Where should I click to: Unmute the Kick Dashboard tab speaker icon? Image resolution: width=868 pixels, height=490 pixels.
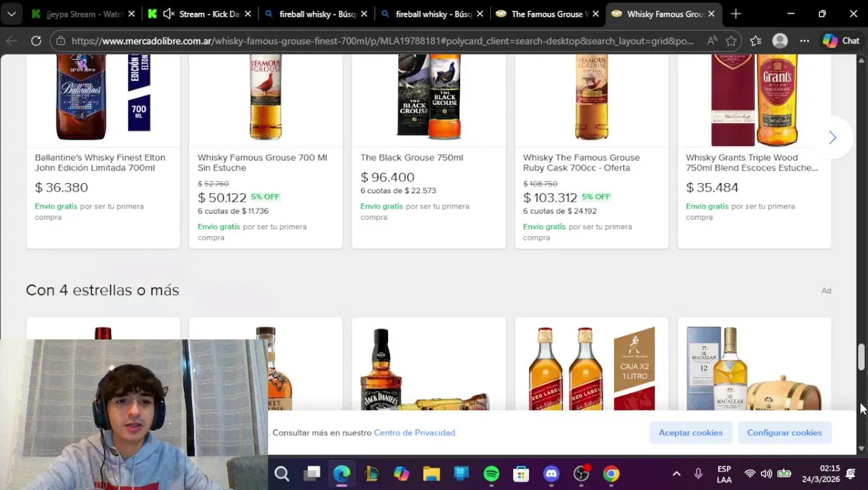tap(169, 14)
